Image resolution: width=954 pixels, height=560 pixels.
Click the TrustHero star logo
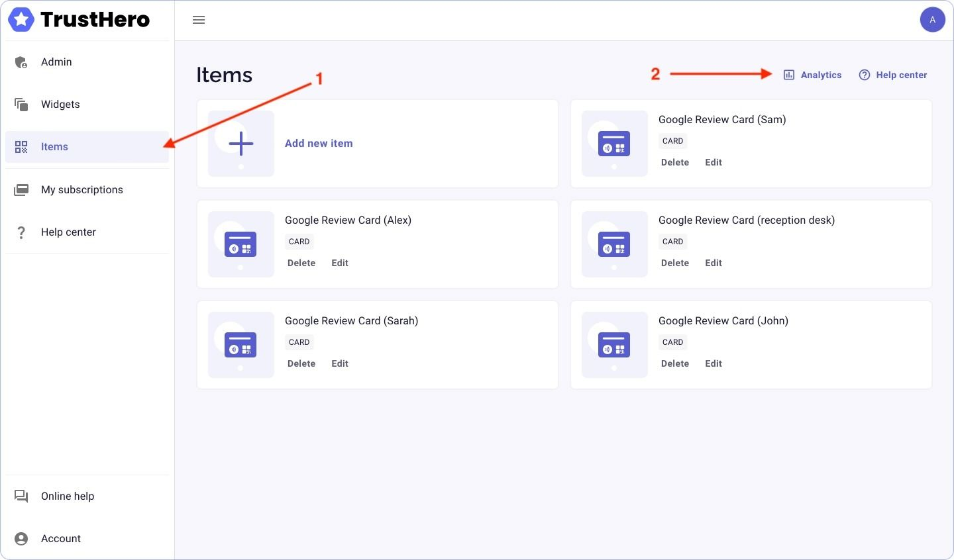click(21, 20)
